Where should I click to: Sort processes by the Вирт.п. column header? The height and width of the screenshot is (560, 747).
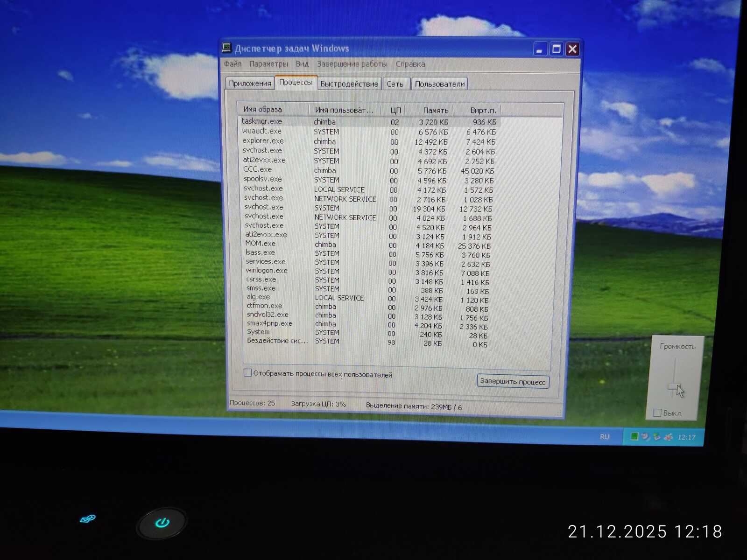coord(477,111)
